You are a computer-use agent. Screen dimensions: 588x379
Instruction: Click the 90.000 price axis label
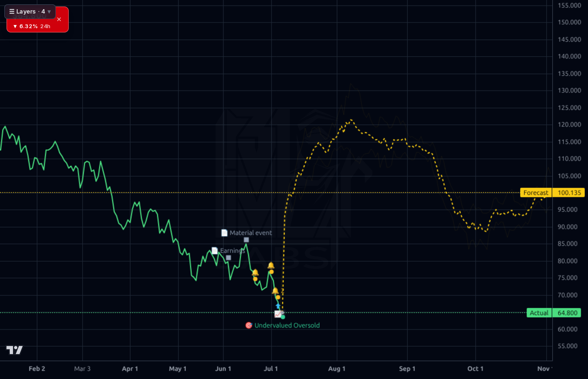pos(567,227)
